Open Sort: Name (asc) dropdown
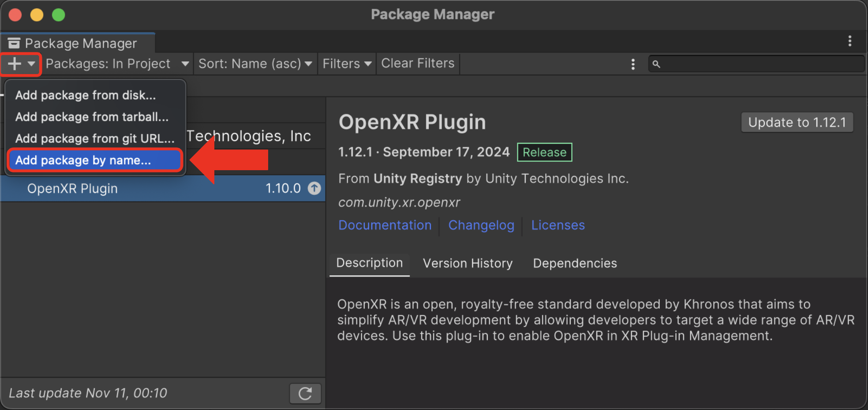Image resolution: width=868 pixels, height=410 pixels. coord(255,64)
